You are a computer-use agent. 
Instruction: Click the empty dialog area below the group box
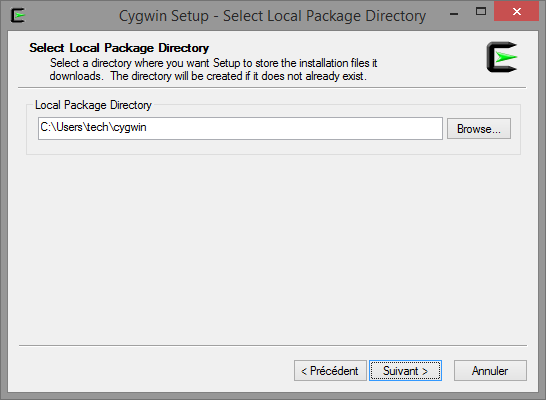273,249
